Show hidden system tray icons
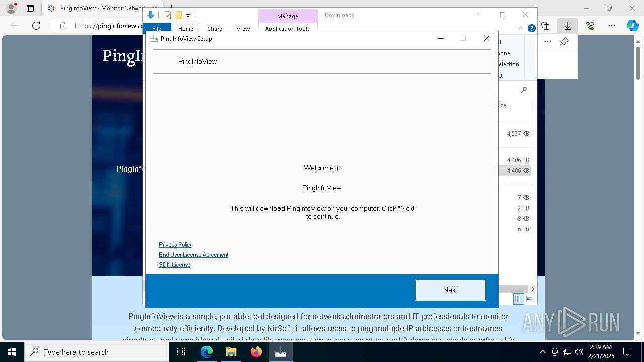This screenshot has height=362, width=644. [x=542, y=352]
